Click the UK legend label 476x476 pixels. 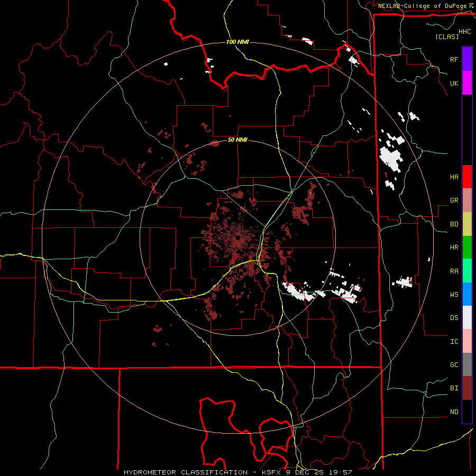point(454,83)
